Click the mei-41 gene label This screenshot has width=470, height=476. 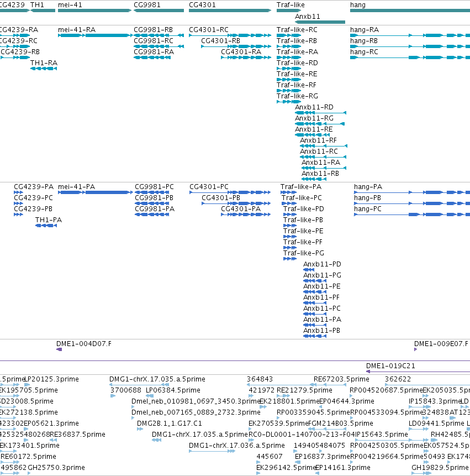[70, 5]
